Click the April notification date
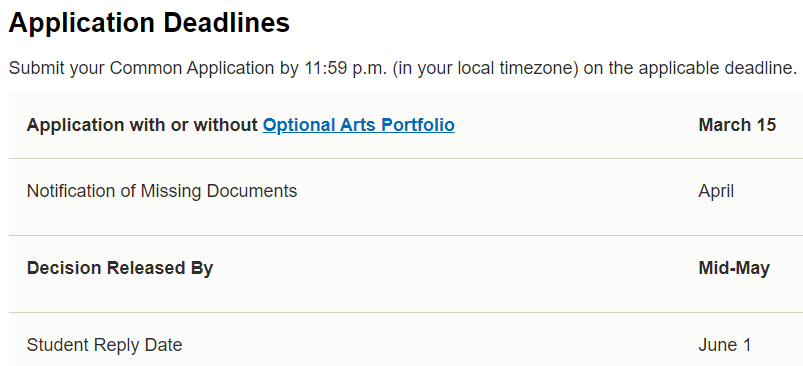The width and height of the screenshot is (803, 366). 716,191
